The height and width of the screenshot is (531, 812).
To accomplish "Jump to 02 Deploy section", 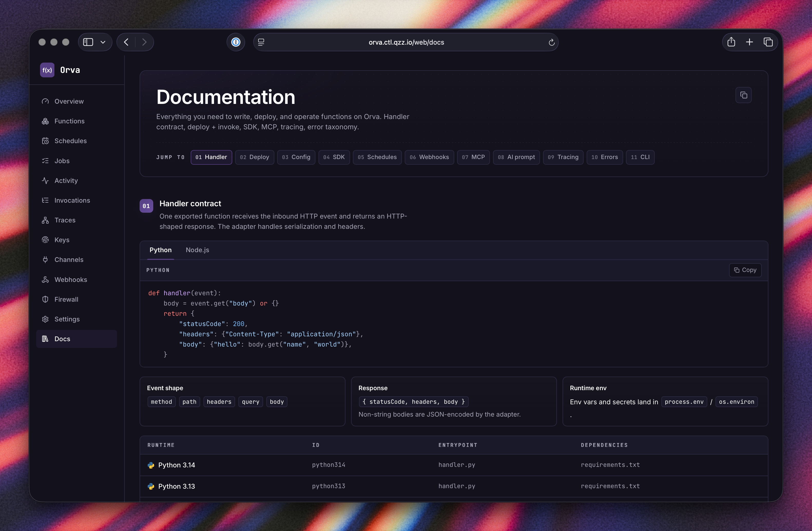I will point(255,157).
